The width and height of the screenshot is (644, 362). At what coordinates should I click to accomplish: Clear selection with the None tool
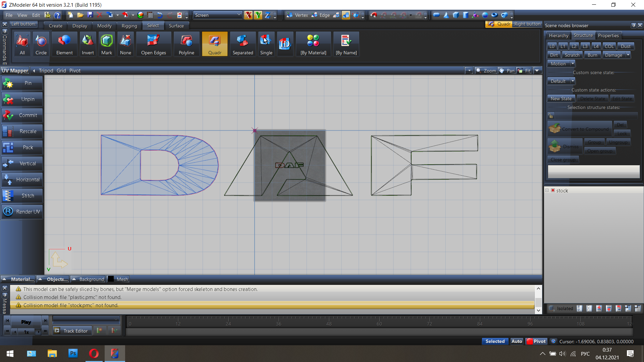click(x=125, y=44)
